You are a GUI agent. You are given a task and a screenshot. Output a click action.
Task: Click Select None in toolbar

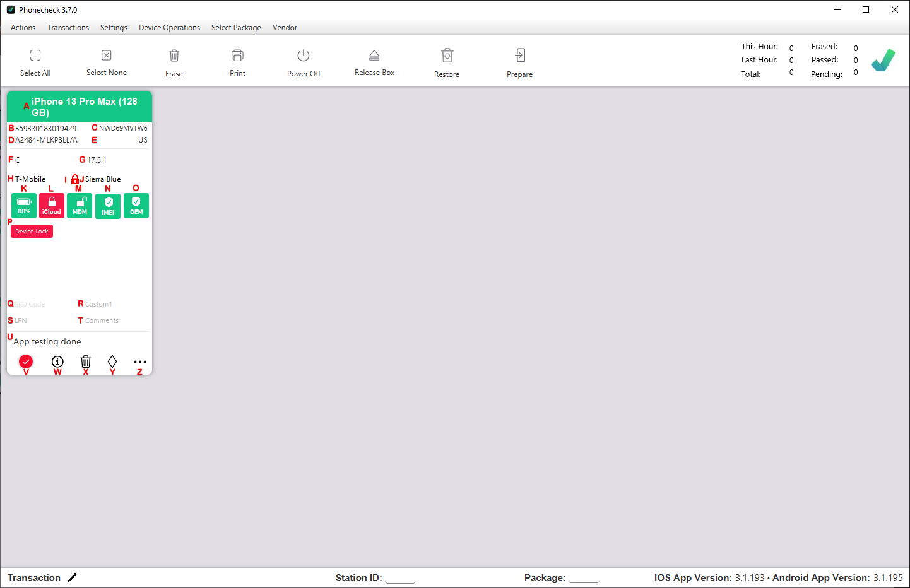pos(107,62)
